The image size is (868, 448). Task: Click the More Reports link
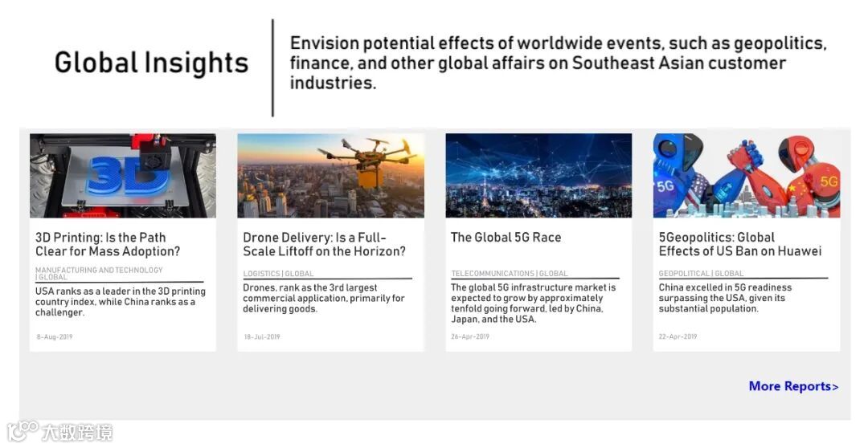(793, 386)
